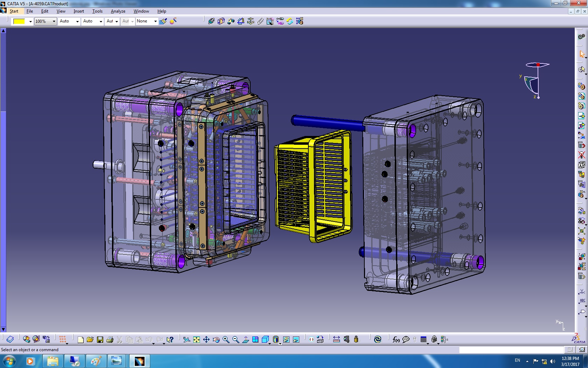Viewport: 588px width, 368px height.
Task: Click the Zoom Out magnifier icon
Action: 236,339
